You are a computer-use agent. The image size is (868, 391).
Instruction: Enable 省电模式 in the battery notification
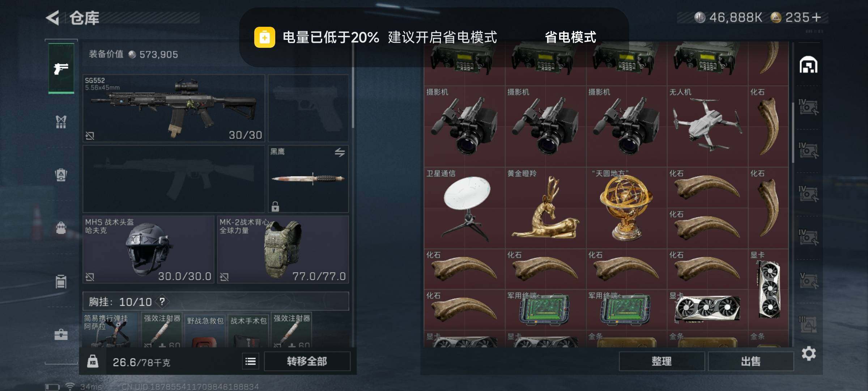tap(570, 37)
